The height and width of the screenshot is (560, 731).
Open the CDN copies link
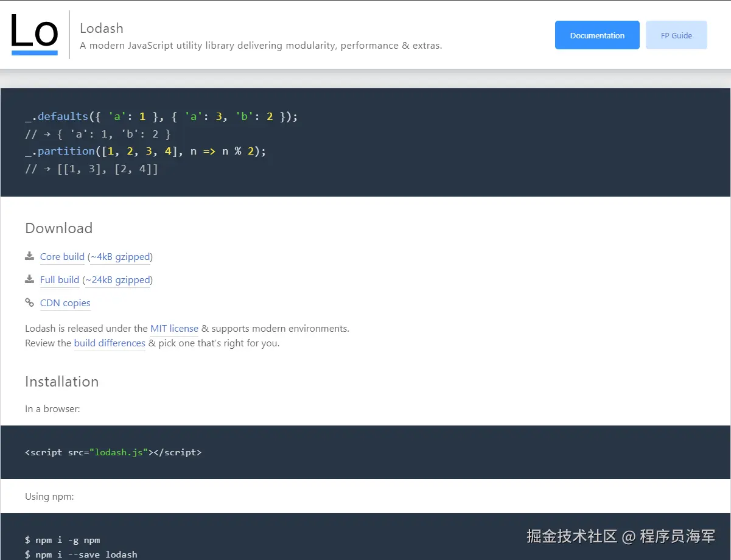click(65, 303)
